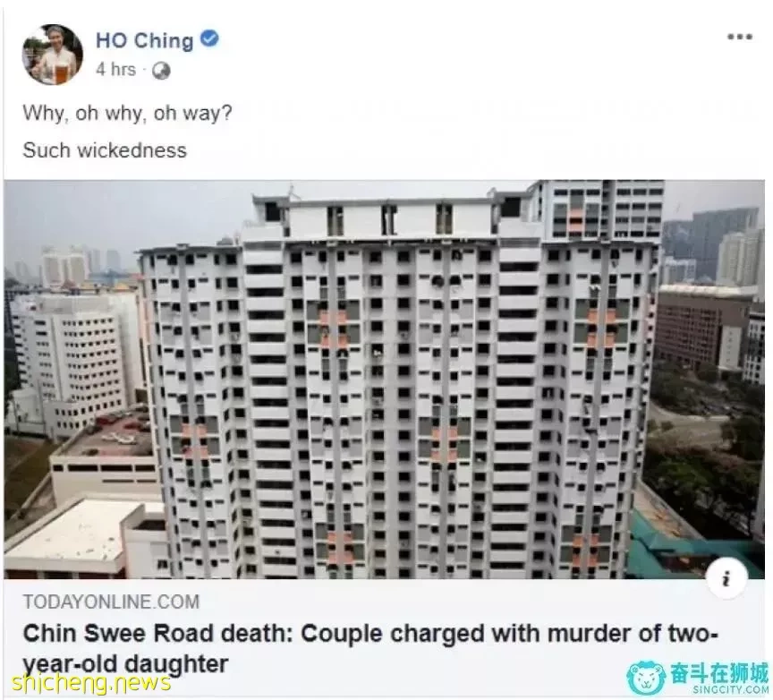The width and height of the screenshot is (773, 700).
Task: Open the Chin Swee Road death headline
Action: [370, 649]
